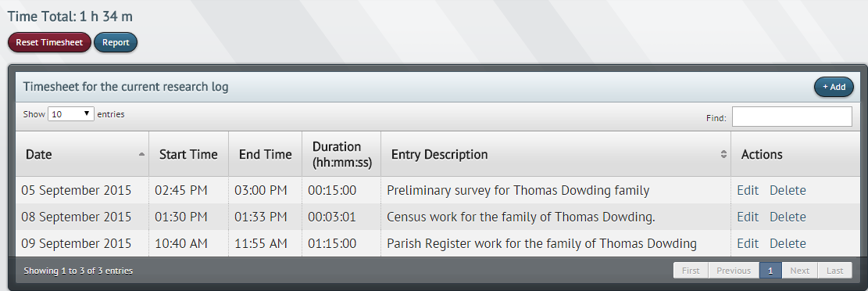Viewport: 868px width, 291px height.
Task: Click the Date column sort arrow icon
Action: click(x=141, y=154)
